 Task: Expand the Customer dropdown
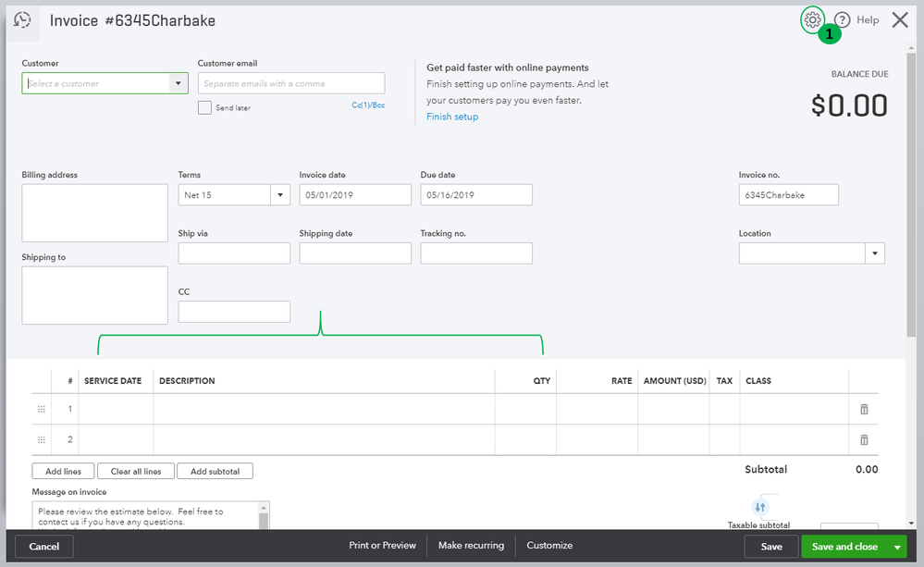click(x=179, y=83)
